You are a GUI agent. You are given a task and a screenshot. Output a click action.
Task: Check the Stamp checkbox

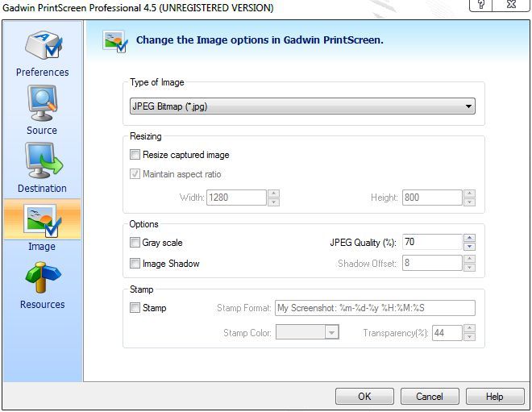(x=135, y=308)
